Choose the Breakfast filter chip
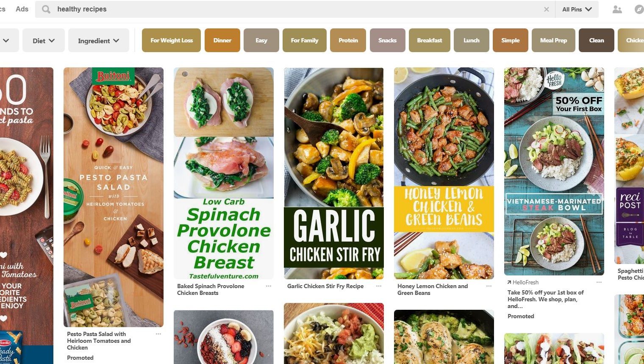 (429, 40)
